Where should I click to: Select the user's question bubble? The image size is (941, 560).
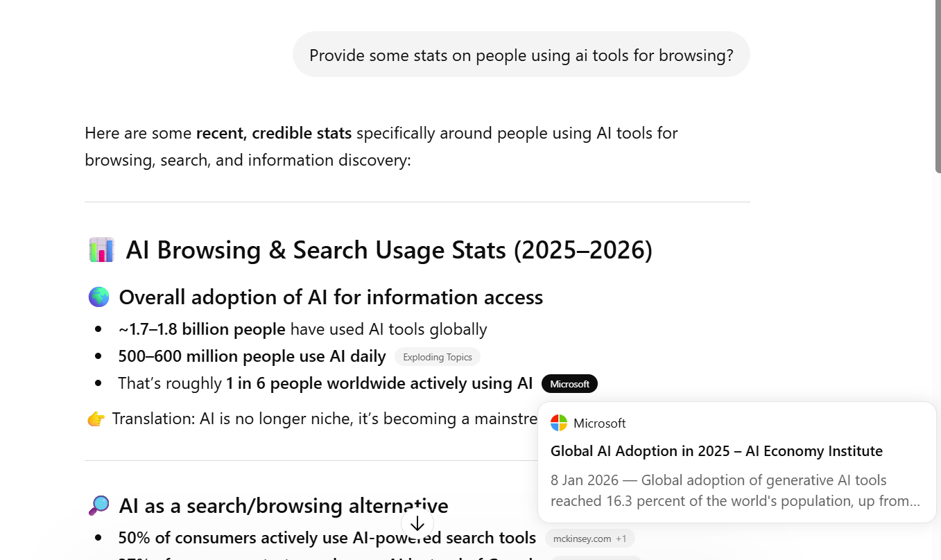521,54
